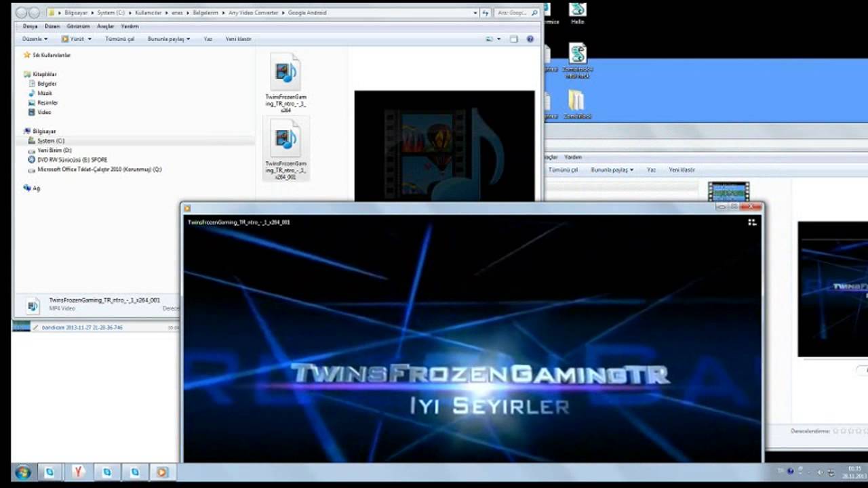Select System (C:) drive
Image resolution: width=868 pixels, height=488 pixels.
[47, 140]
